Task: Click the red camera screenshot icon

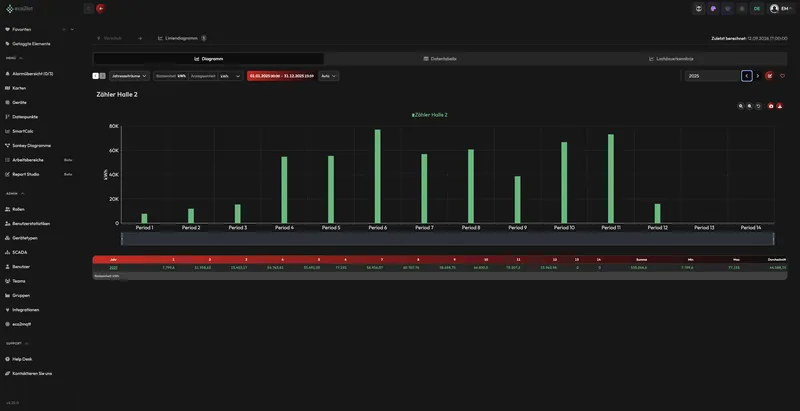Action: click(771, 106)
